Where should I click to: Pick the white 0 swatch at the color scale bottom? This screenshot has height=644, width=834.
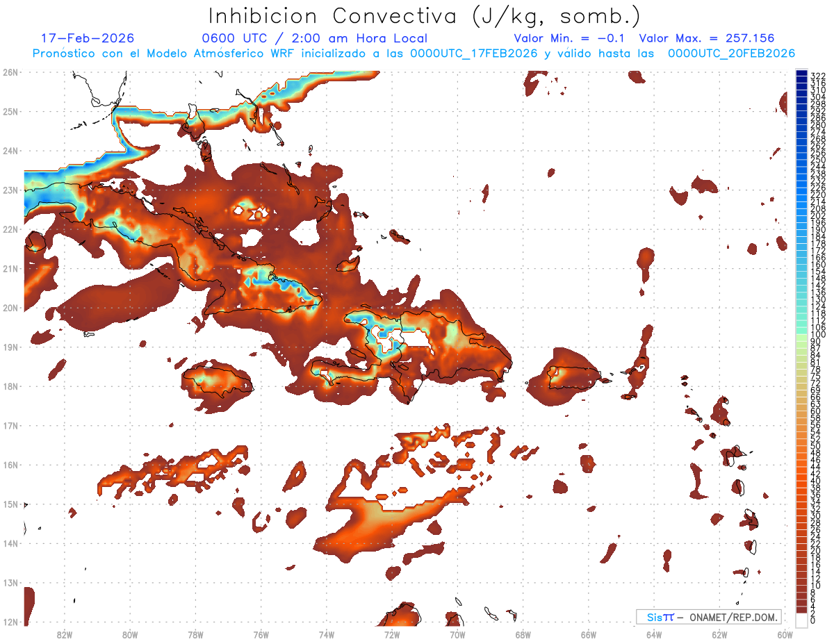(x=802, y=620)
